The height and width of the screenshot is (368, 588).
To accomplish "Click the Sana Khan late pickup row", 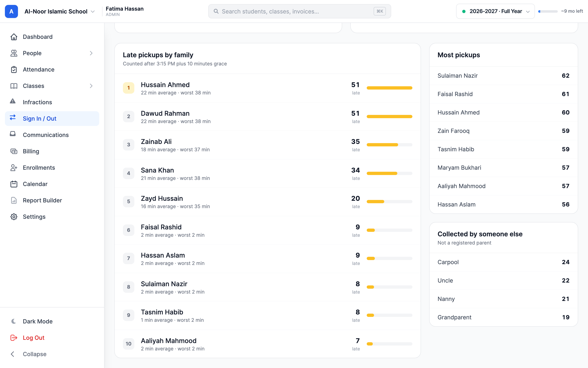I will (x=267, y=174).
